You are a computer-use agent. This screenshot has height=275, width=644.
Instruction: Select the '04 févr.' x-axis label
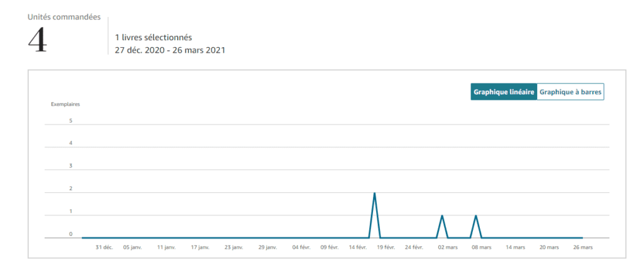tap(301, 247)
